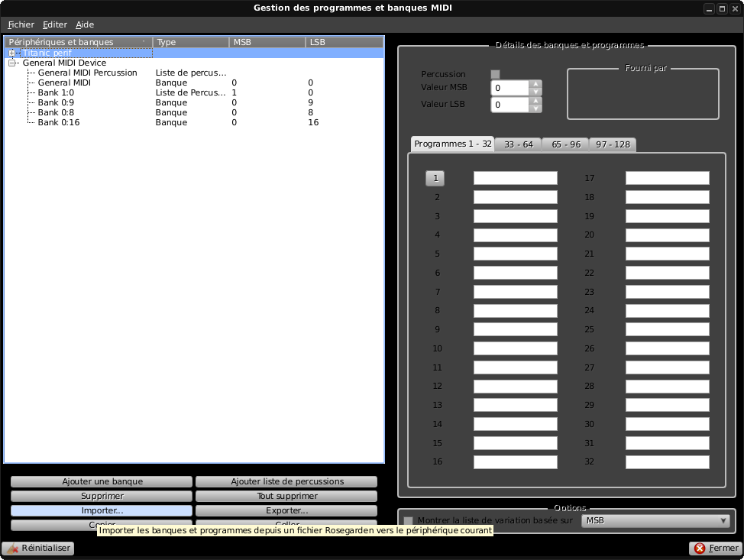Click the MSB column header
Screen dimensions: 744x560
(x=267, y=42)
